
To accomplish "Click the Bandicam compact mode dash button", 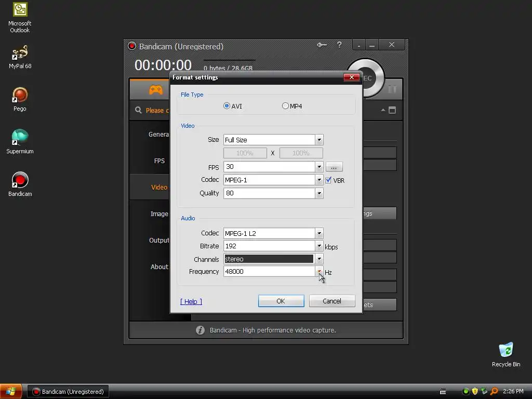I will [x=359, y=45].
